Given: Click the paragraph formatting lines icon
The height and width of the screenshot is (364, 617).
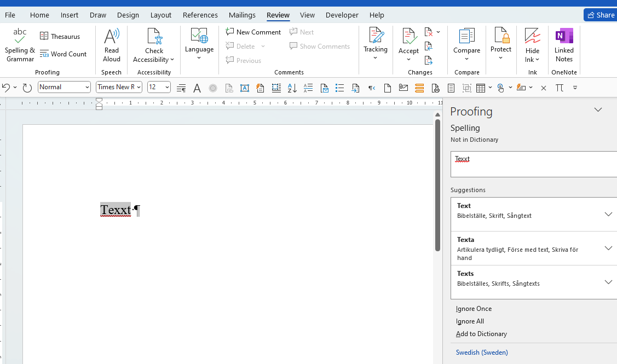Looking at the screenshot, I should (x=181, y=88).
